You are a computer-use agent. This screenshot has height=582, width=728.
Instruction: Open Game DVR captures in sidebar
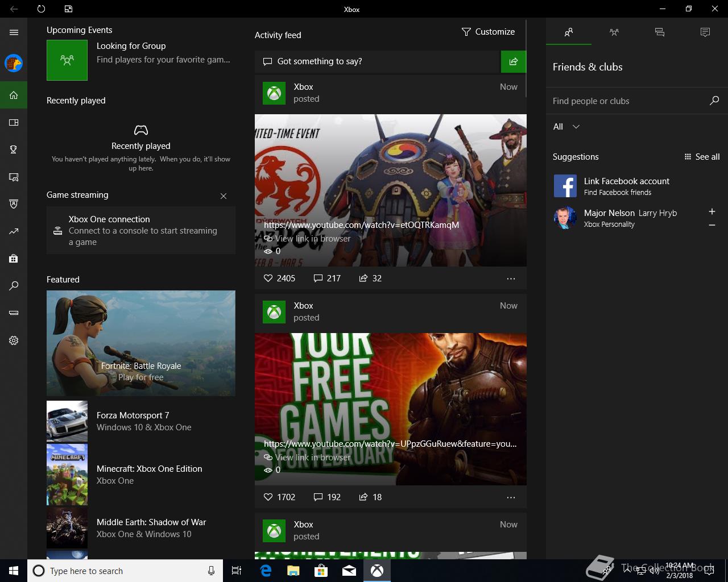click(14, 177)
